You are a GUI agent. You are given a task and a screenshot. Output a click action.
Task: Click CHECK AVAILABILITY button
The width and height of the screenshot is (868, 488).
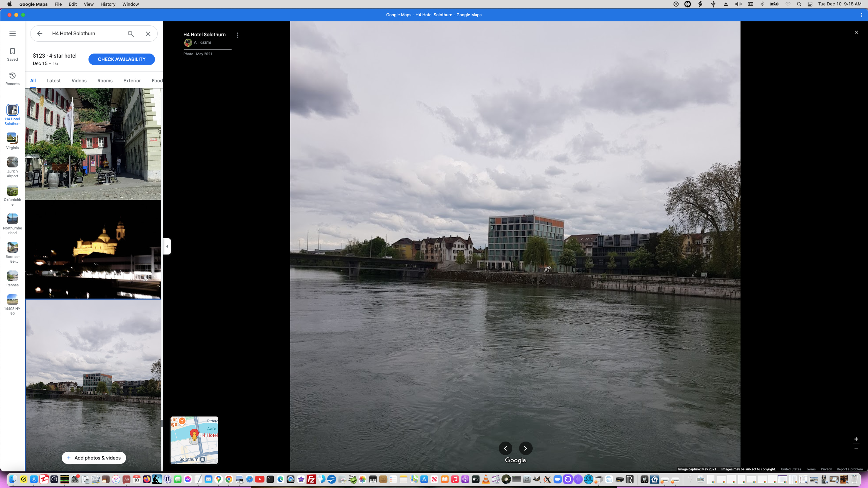point(121,59)
